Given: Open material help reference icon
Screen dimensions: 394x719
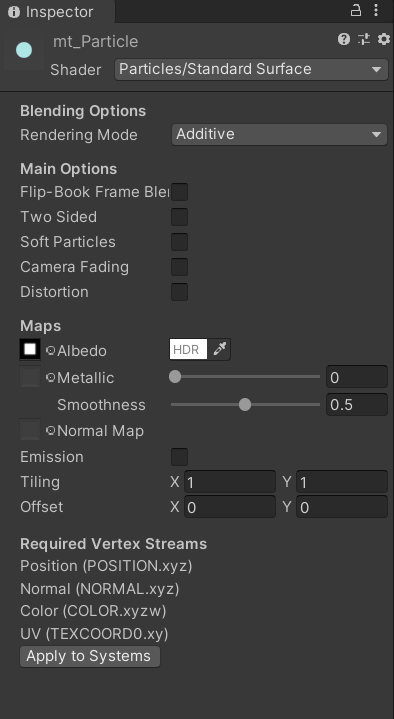Looking at the screenshot, I should (344, 39).
